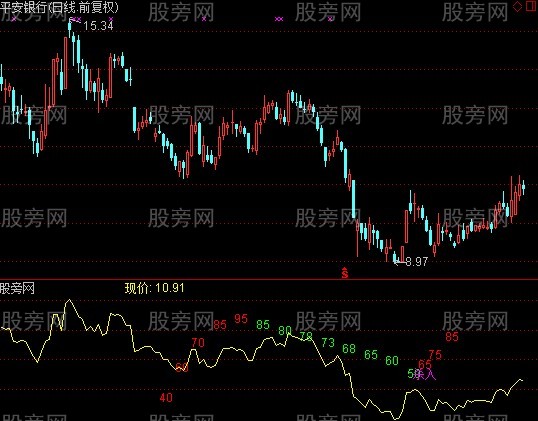Click the green 80 indicator value
The width and height of the screenshot is (538, 421).
[285, 331]
